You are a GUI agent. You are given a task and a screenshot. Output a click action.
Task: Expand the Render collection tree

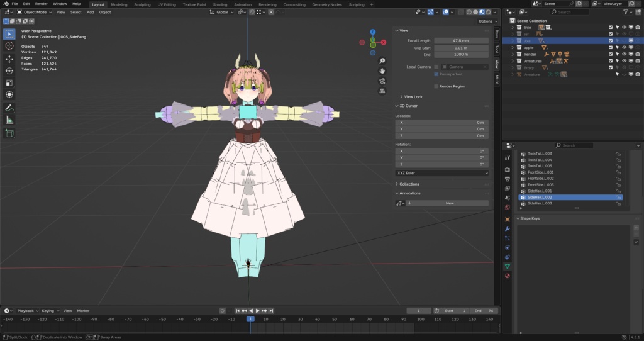tap(513, 54)
